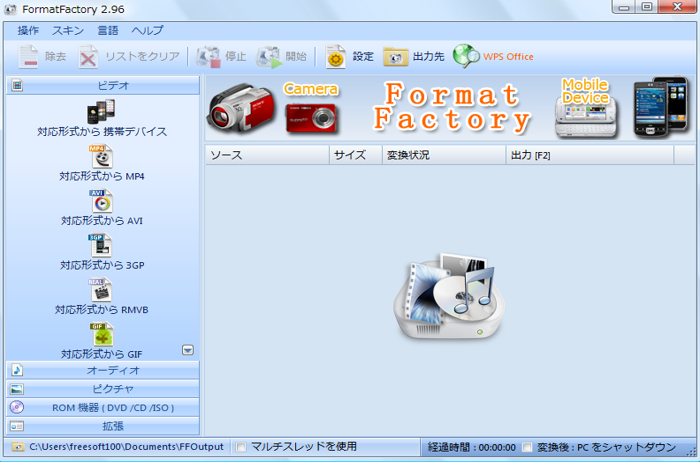Click the 対応形式から GIF label

point(102,354)
